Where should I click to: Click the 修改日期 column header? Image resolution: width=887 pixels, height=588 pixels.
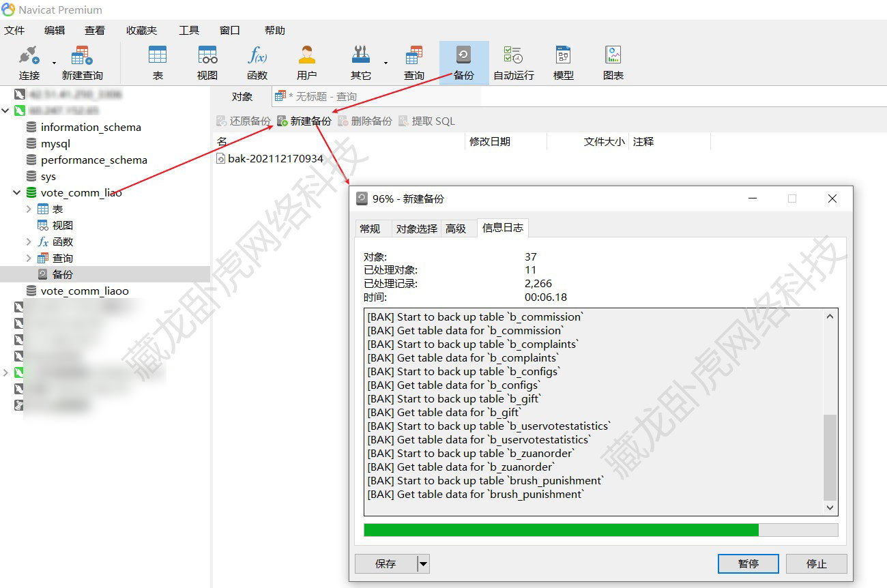click(x=506, y=141)
